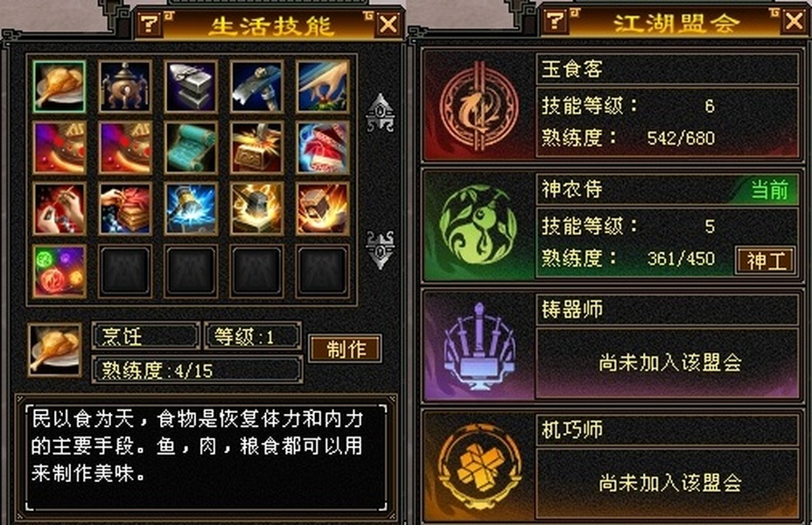Screen dimensions: 812x525
Task: Select the teal scroll skill icon
Action: click(x=191, y=148)
